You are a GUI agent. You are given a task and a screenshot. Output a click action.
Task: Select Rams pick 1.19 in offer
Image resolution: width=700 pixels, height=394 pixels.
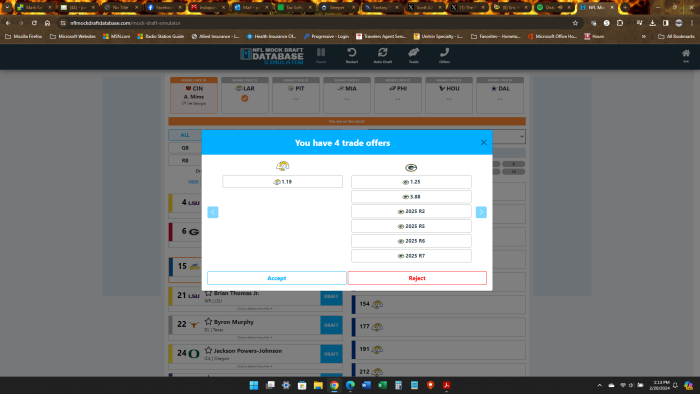[x=283, y=182]
